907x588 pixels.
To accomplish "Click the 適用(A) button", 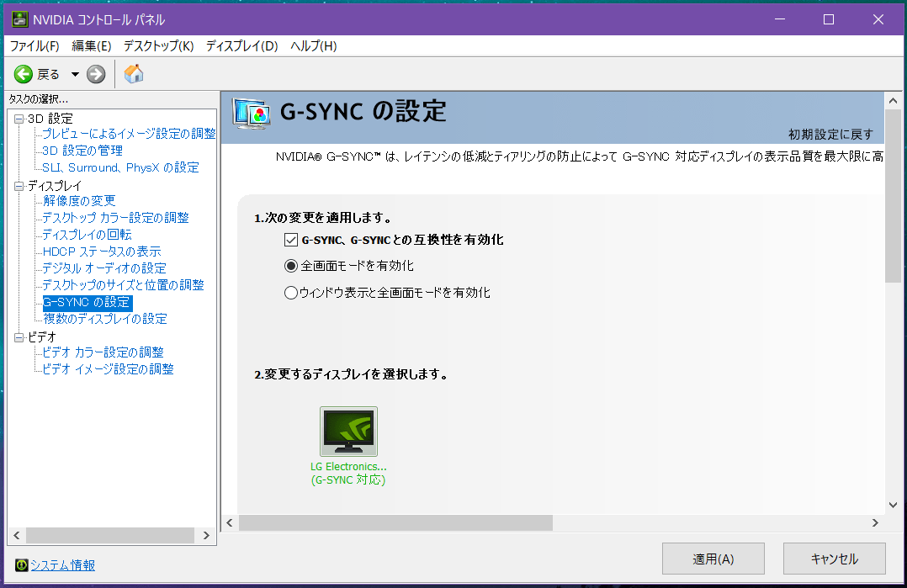I will click(x=713, y=559).
